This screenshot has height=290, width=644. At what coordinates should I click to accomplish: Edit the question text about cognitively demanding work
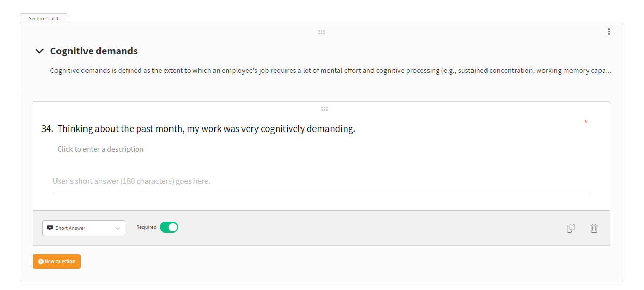[206, 129]
